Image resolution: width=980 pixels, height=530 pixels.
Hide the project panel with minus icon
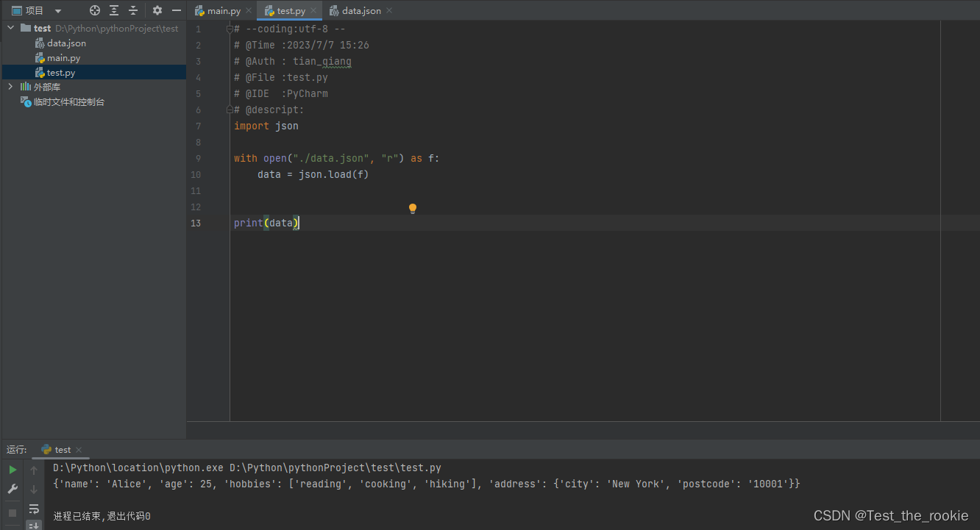pos(177,10)
